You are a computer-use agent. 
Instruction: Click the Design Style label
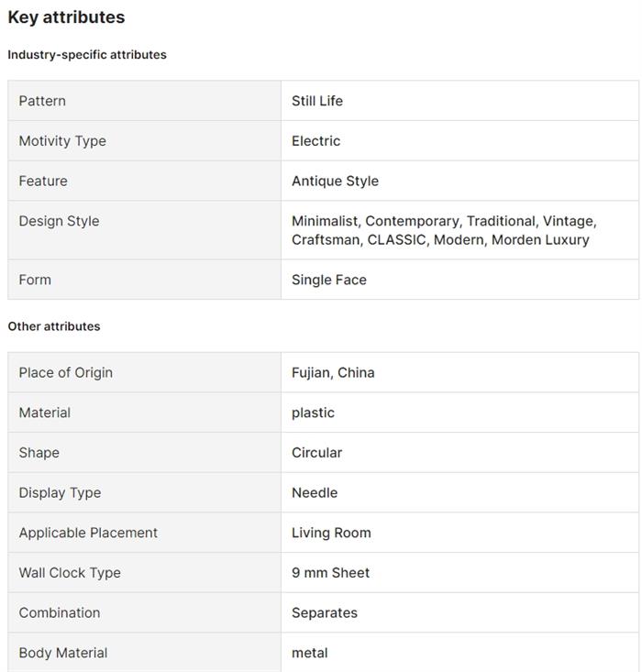point(59,221)
